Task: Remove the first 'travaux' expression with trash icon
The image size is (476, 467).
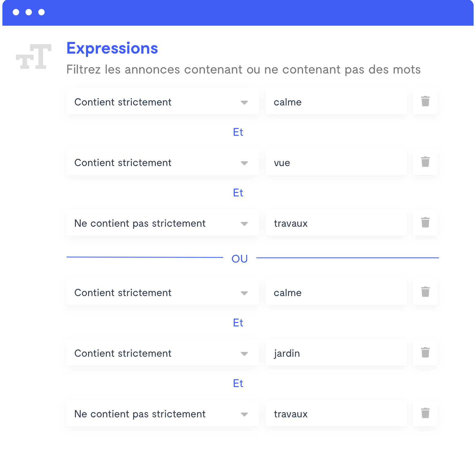Action: [x=425, y=223]
